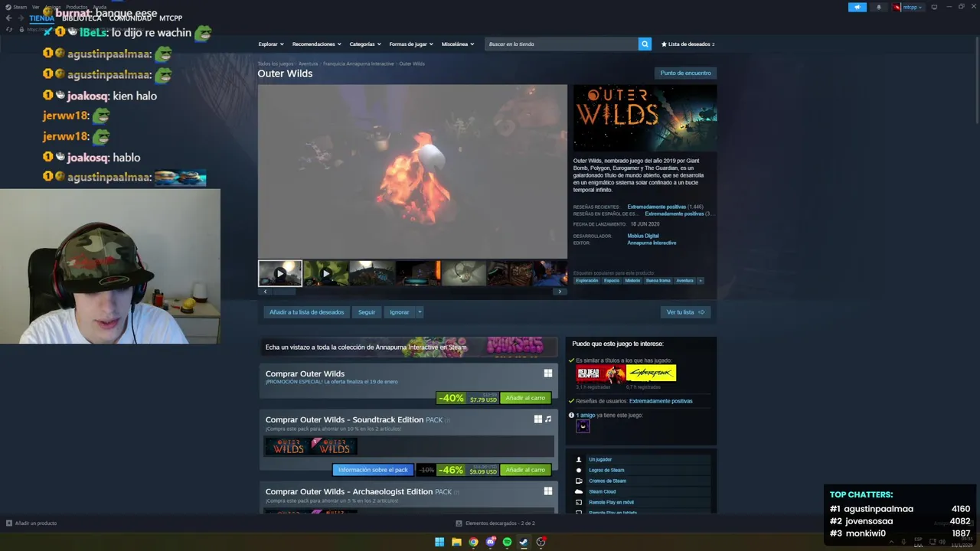Open Spotify from taskbar
The width and height of the screenshot is (980, 551).
pos(507,542)
